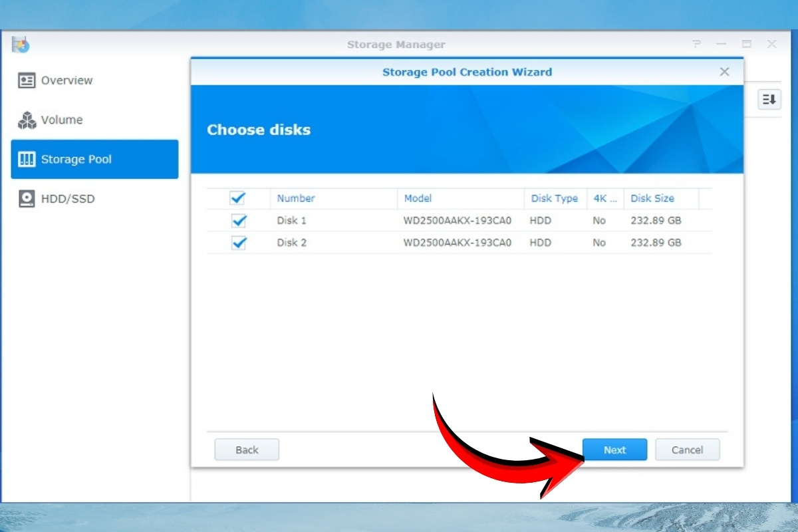Click the Cancel button
Screen dimensions: 798x532
click(688, 450)
